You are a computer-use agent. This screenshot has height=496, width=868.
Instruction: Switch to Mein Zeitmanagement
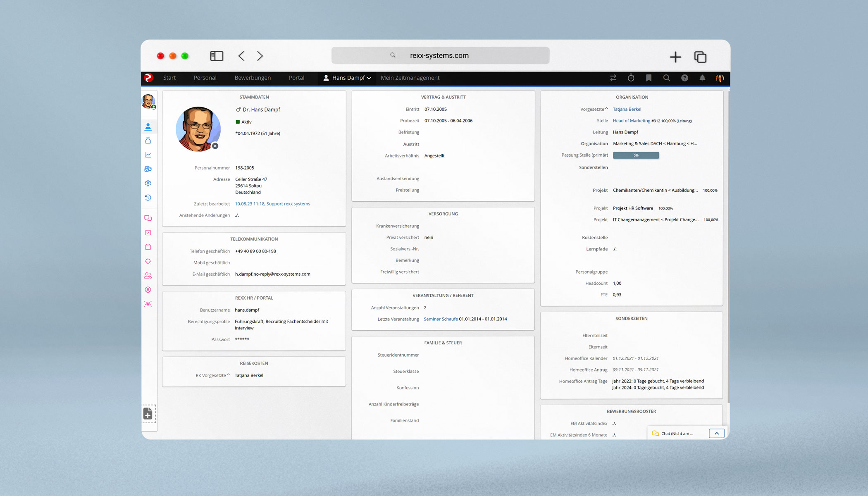point(410,78)
